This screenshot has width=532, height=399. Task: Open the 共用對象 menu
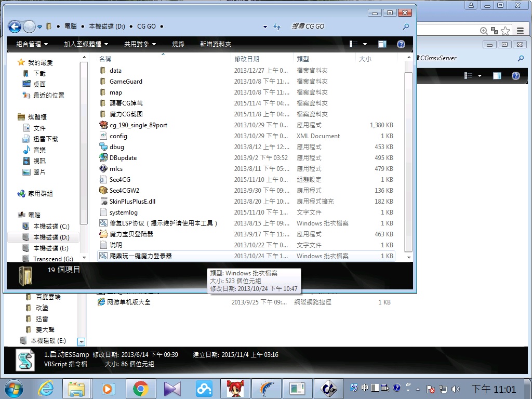click(140, 44)
